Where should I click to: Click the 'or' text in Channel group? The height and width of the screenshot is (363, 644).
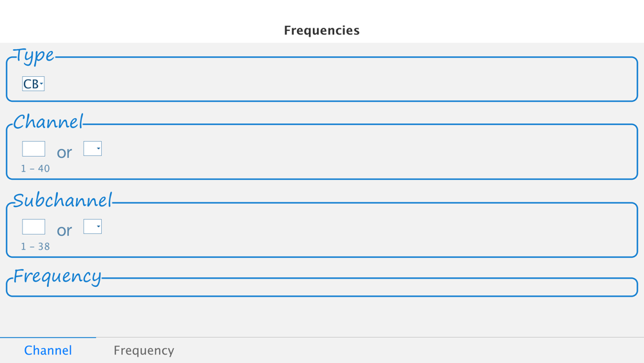[x=64, y=153]
